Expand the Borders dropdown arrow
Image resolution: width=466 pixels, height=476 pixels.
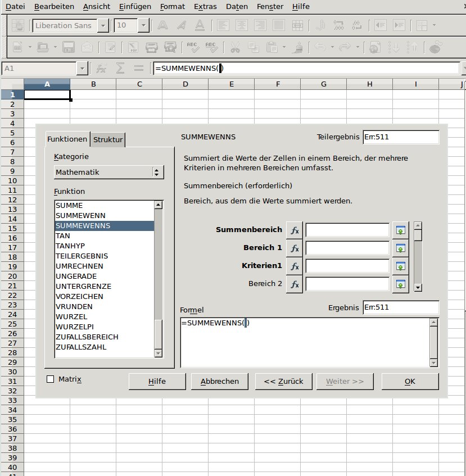pyautogui.click(x=434, y=25)
